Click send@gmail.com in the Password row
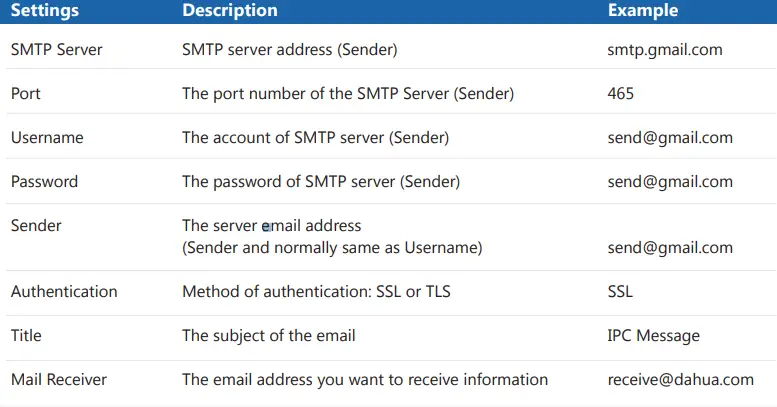Image resolution: width=777 pixels, height=407 pixels. 669,182
